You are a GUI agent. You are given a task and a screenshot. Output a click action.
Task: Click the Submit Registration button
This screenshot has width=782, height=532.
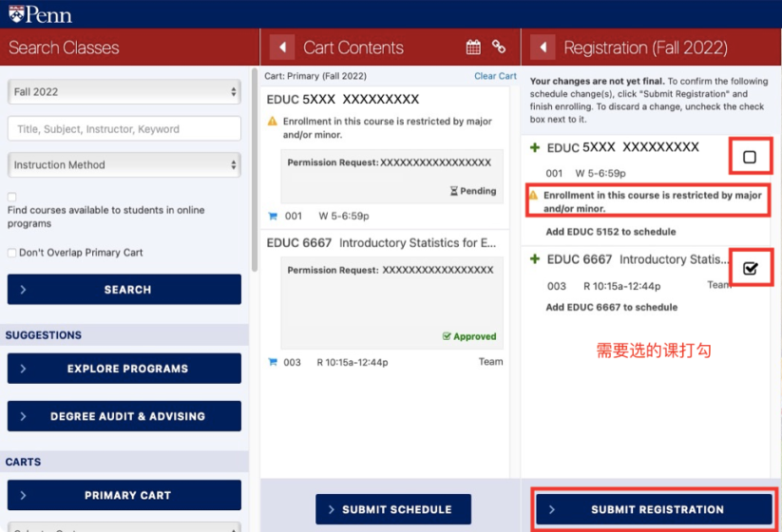click(654, 509)
